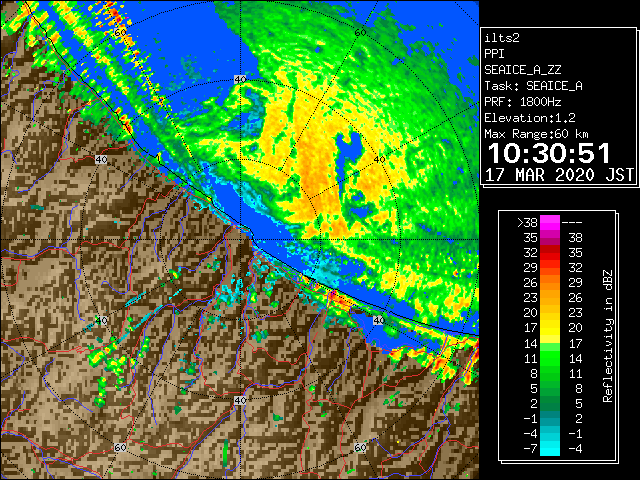The image size is (640, 480).
Task: Click the date text 17 MAR 2020 JST
Action: [559, 175]
